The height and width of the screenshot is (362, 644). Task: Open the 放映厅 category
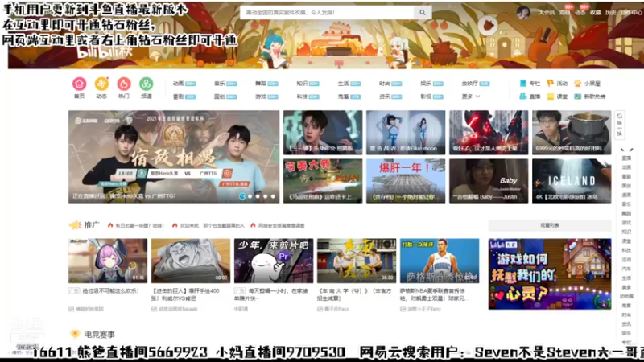(x=469, y=84)
